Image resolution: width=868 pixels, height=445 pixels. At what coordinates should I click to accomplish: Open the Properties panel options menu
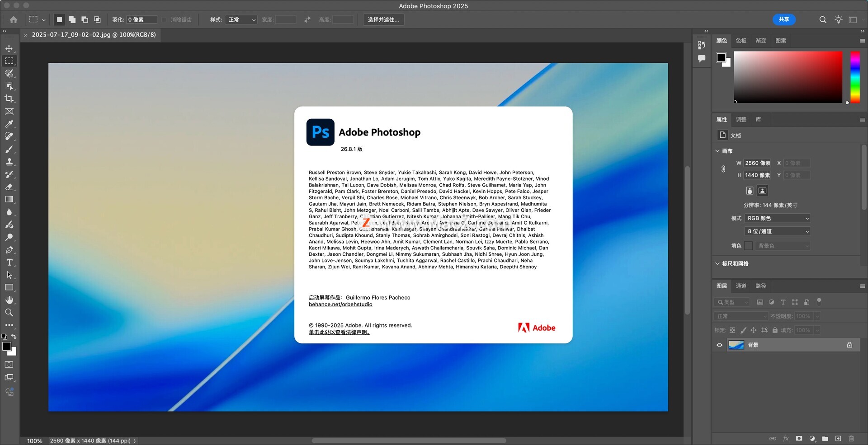[862, 120]
